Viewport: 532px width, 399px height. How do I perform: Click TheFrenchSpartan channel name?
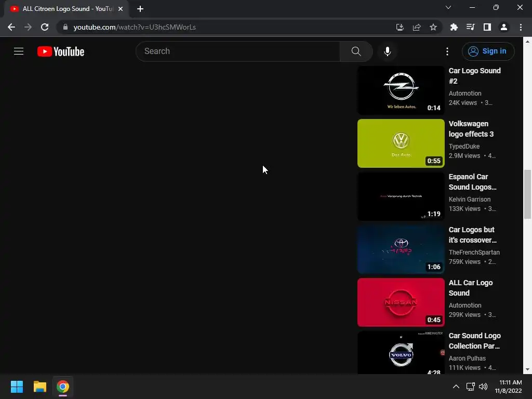[474, 252]
